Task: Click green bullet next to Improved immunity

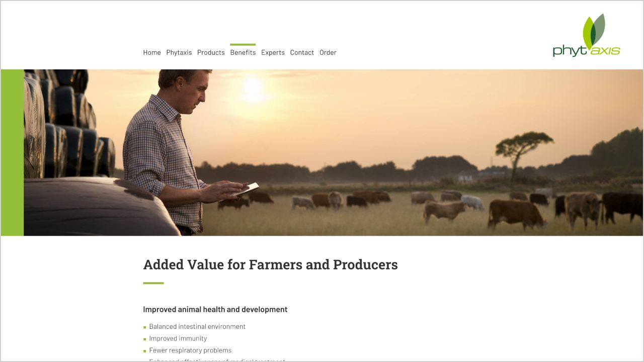Action: (x=145, y=339)
